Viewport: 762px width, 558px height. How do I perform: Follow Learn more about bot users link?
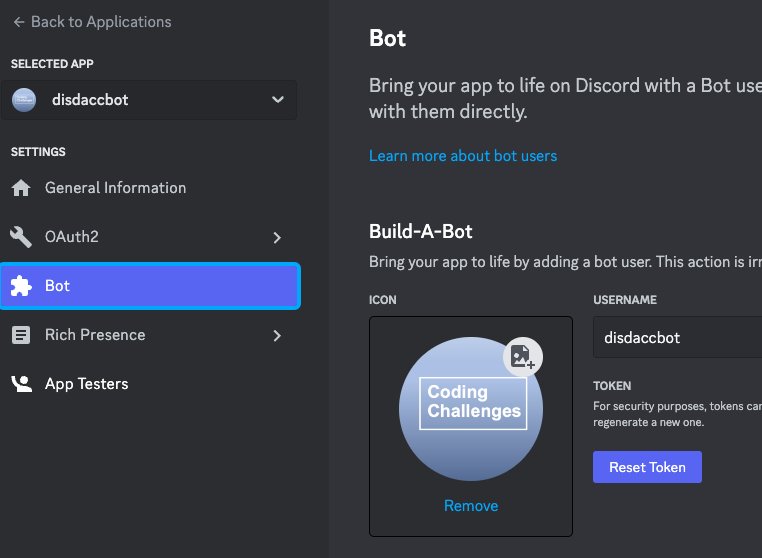(x=463, y=156)
